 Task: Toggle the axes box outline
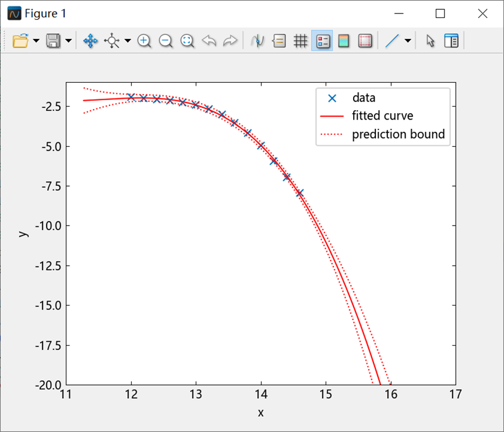[365, 41]
